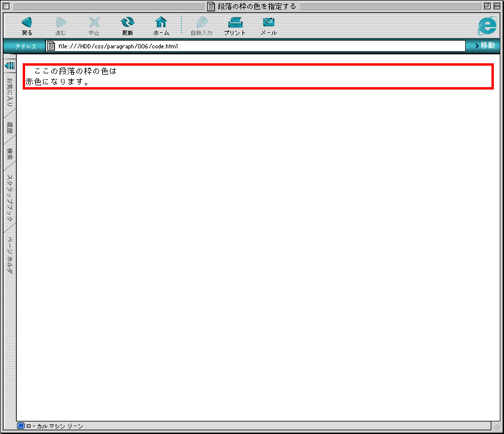This screenshot has width=504, height=434.
Task: Click the local machine zone icon
Action: tap(21, 426)
